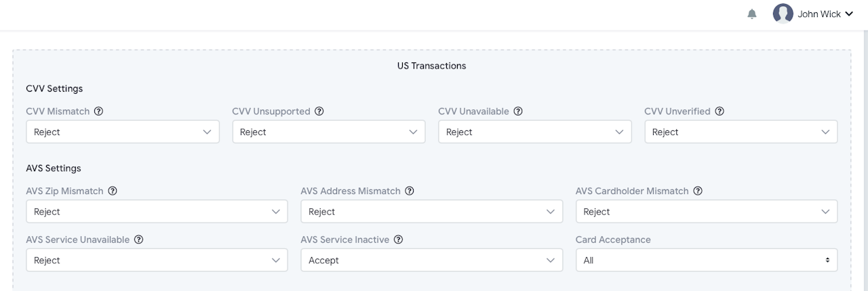868x291 pixels.
Task: Click the AVS Cardholder Mismatch help icon
Action: click(698, 191)
